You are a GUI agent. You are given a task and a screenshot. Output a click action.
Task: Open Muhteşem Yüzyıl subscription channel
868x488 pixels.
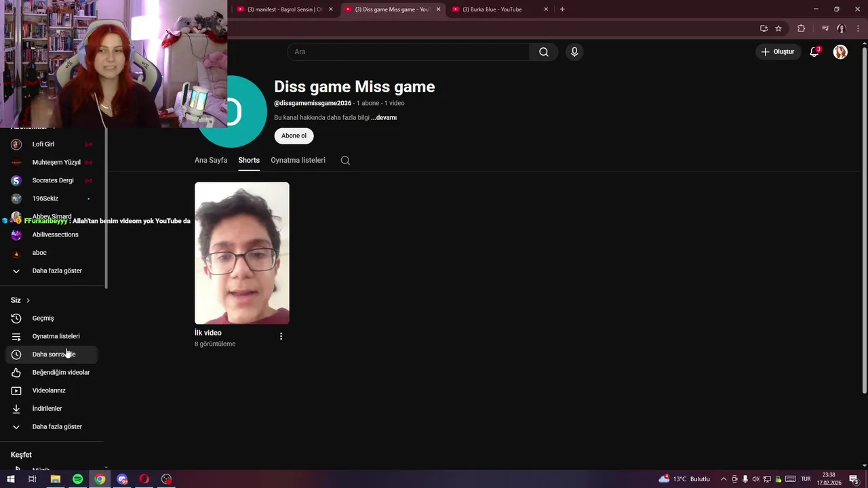click(x=51, y=163)
